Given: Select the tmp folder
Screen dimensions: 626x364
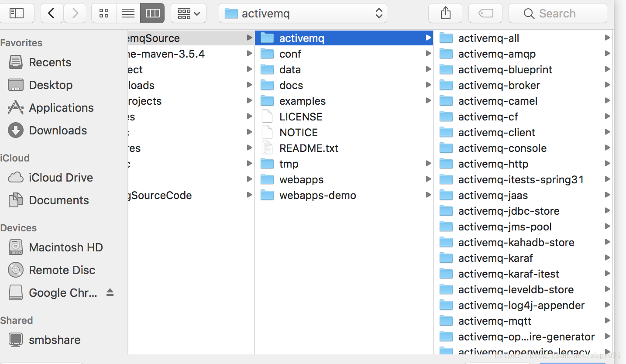Looking at the screenshot, I should click(344, 164).
